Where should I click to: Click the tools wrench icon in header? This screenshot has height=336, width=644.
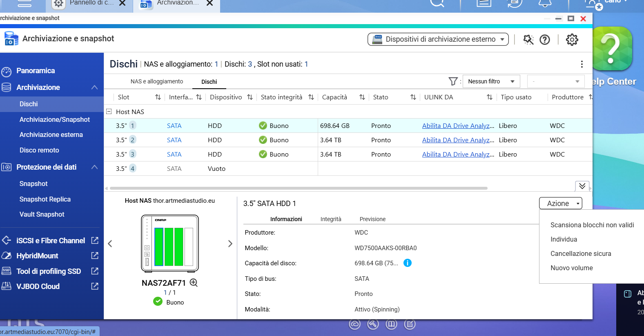(528, 40)
